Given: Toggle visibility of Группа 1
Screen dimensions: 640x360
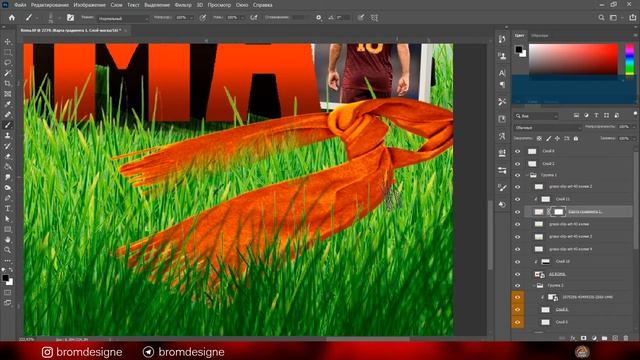Looking at the screenshot, I should point(518,175).
